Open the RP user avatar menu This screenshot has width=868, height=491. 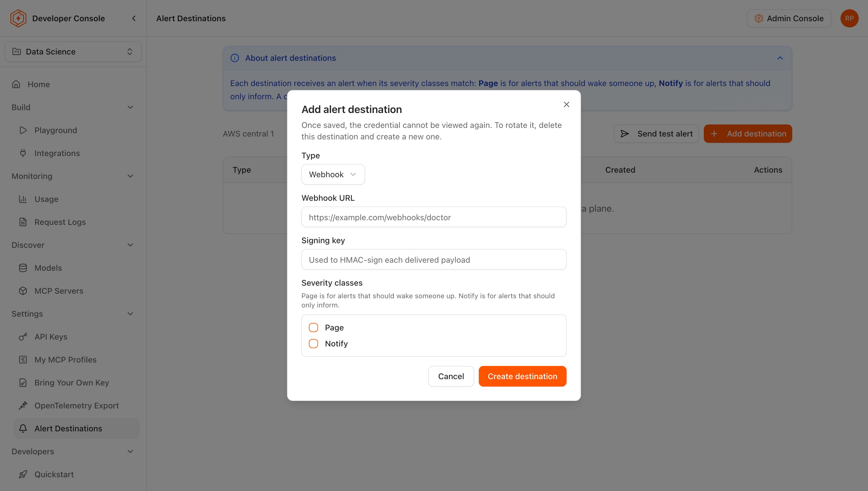pos(849,18)
